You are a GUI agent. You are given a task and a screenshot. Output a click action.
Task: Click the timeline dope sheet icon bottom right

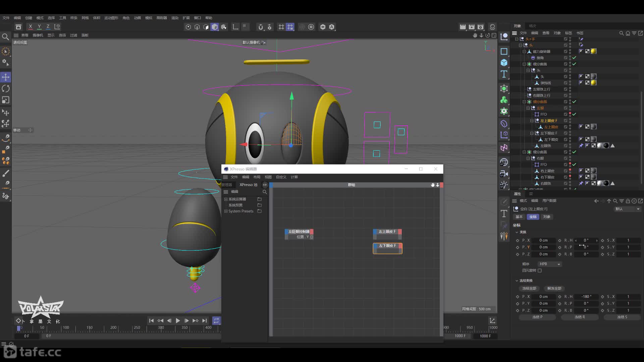[x=492, y=321]
